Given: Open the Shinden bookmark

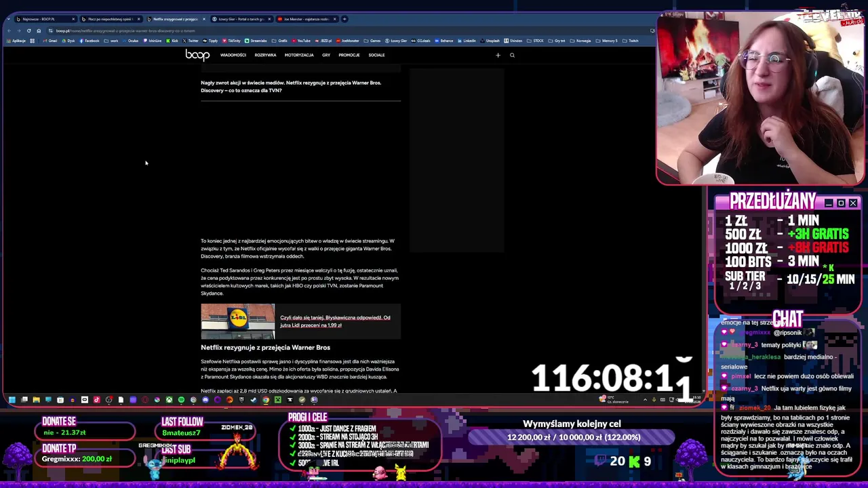Looking at the screenshot, I should pos(513,41).
